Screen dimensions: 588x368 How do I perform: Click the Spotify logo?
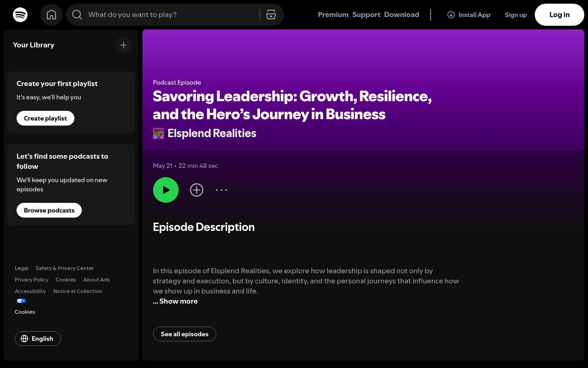coord(20,15)
